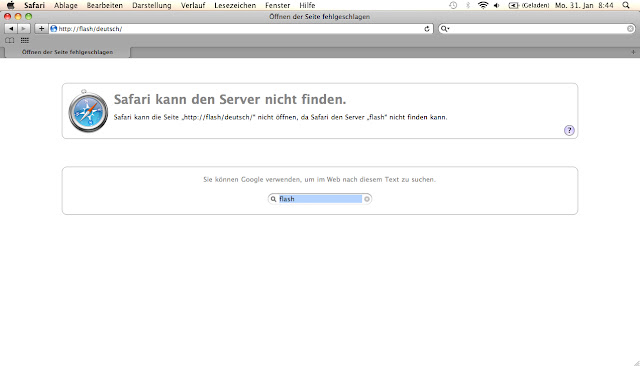Open the Wi-Fi status menu
The height and width of the screenshot is (366, 640).
(x=483, y=5)
